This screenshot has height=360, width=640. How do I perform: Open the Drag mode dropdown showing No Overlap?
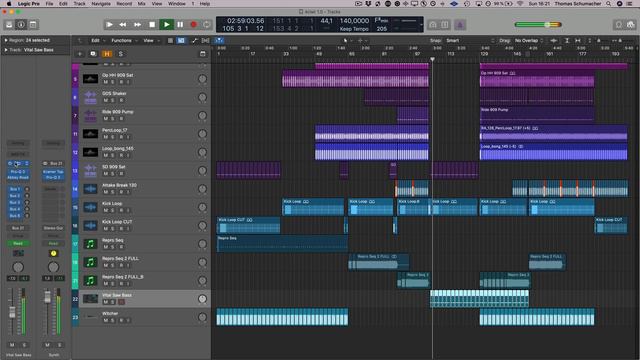point(529,40)
